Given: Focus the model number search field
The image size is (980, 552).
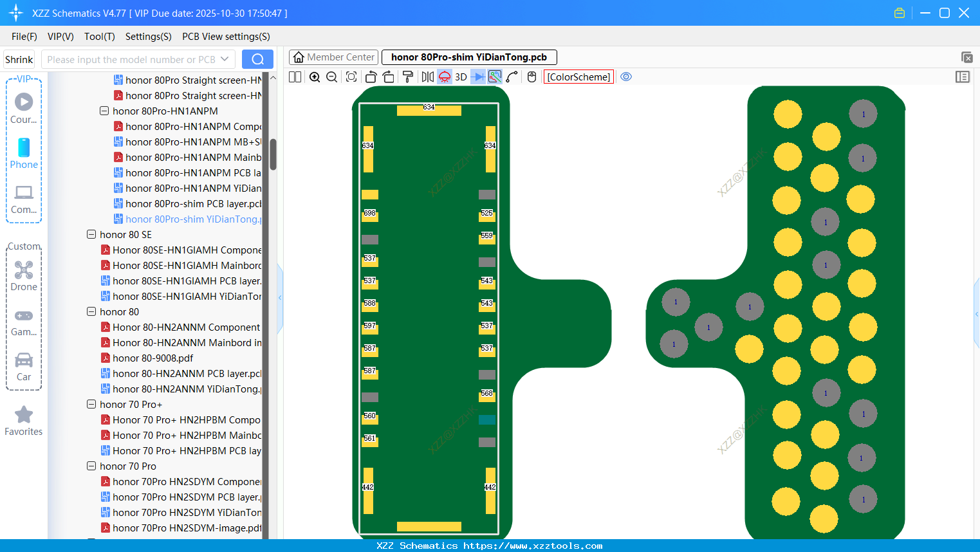Looking at the screenshot, I should 131,59.
